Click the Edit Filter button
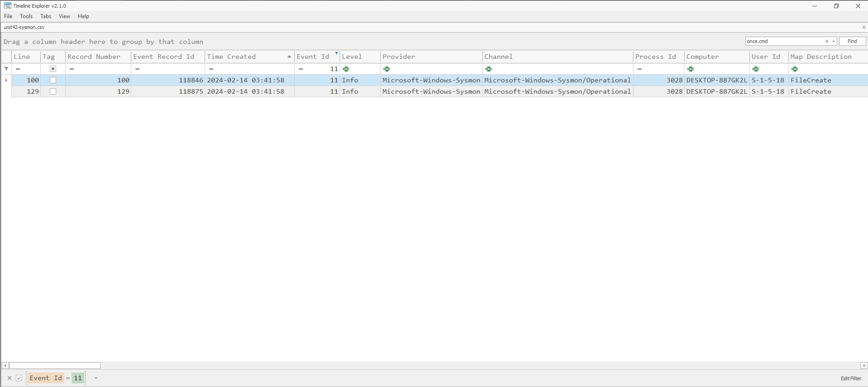This screenshot has width=868, height=387. (850, 378)
